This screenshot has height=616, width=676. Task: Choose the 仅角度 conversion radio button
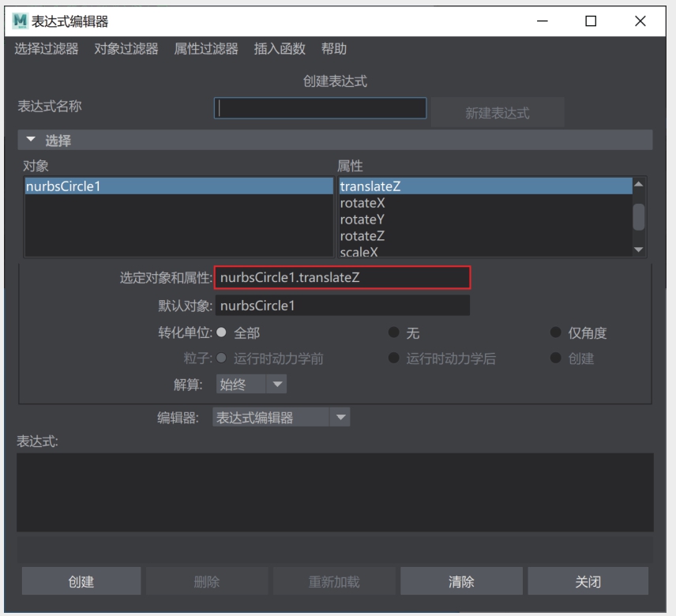pyautogui.click(x=556, y=333)
